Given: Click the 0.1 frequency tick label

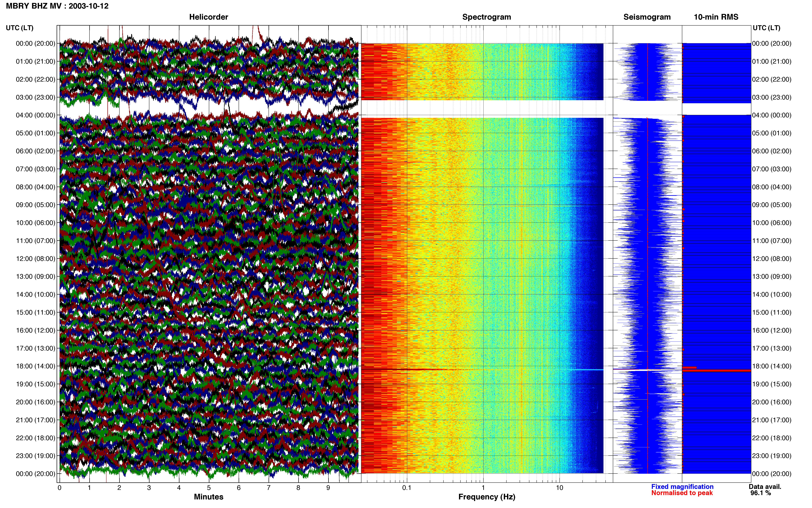Looking at the screenshot, I should pyautogui.click(x=407, y=487).
